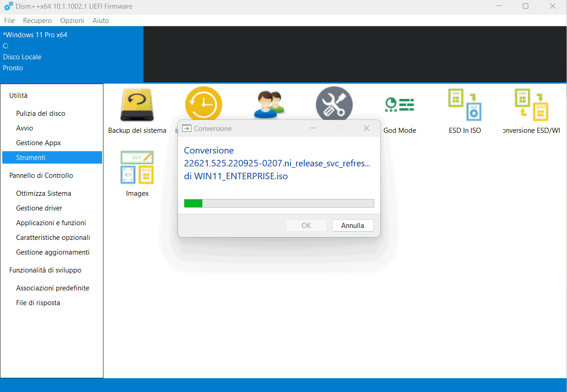Open Gestione Appx in sidebar
Screen dimensions: 567x392
52,143
